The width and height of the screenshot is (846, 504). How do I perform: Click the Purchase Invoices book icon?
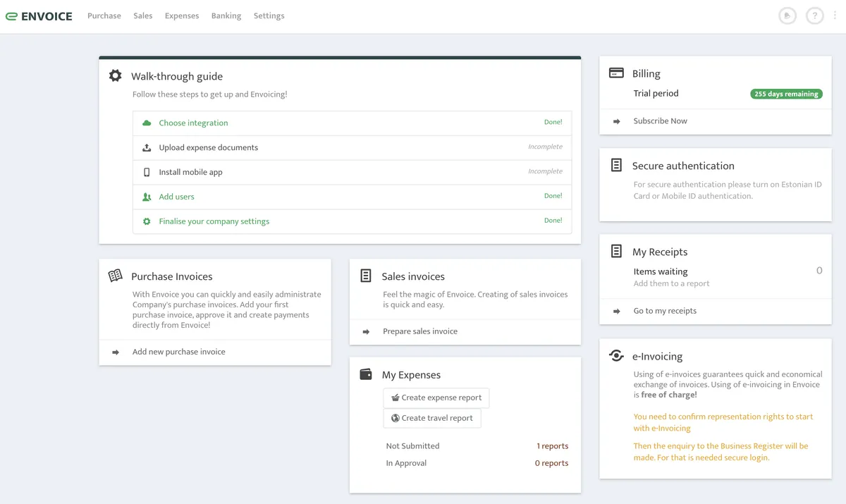tap(116, 276)
